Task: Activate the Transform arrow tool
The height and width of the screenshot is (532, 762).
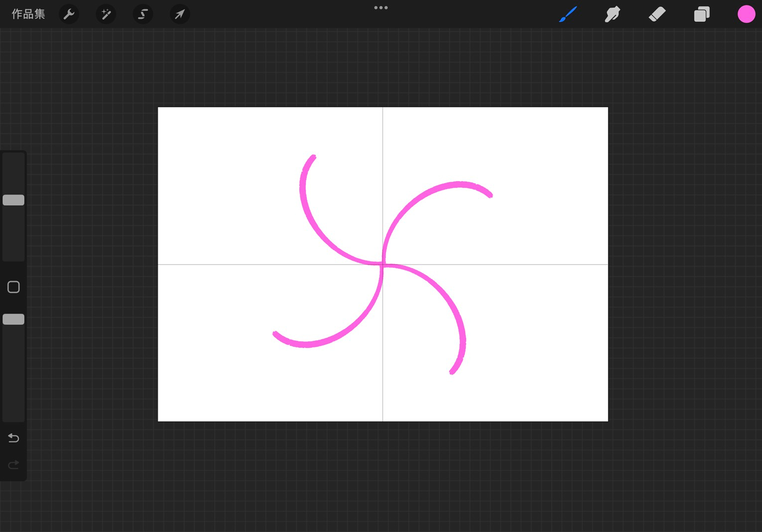Action: (x=180, y=14)
